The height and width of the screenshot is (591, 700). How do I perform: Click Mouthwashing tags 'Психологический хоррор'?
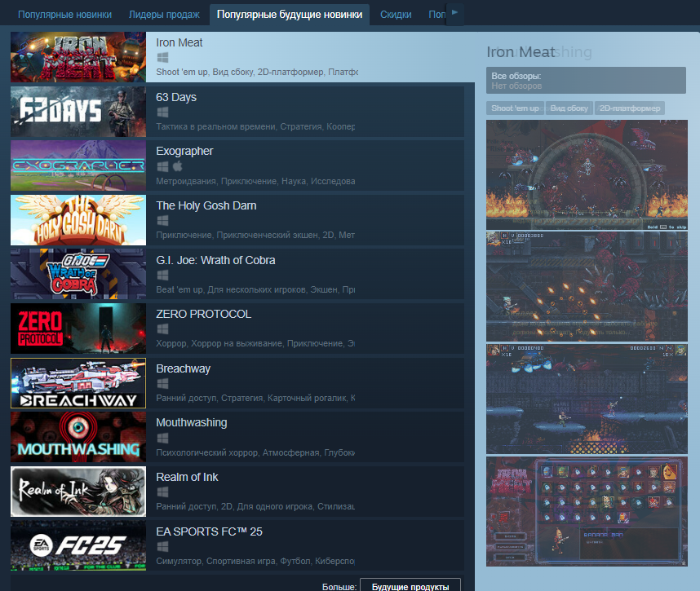pyautogui.click(x=207, y=452)
